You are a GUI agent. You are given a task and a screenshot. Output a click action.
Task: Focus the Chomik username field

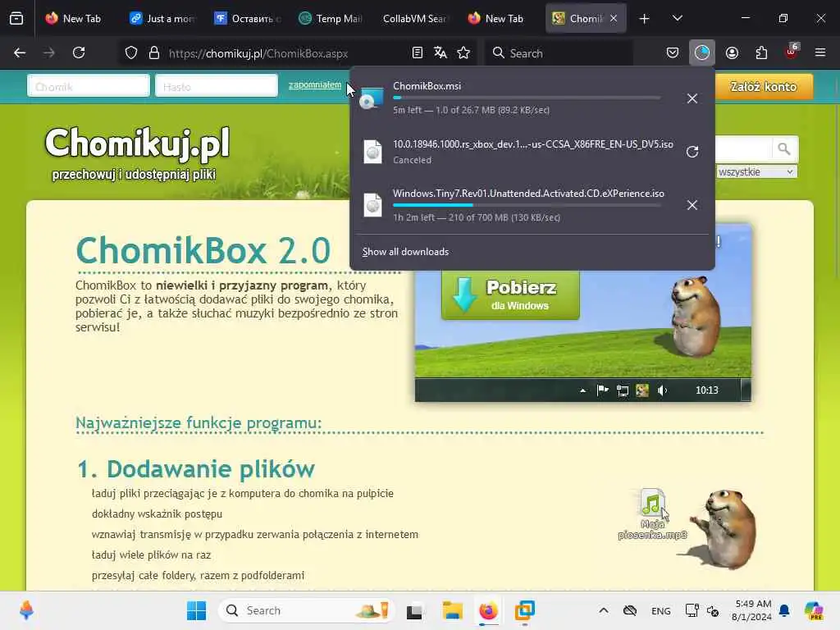tap(89, 86)
